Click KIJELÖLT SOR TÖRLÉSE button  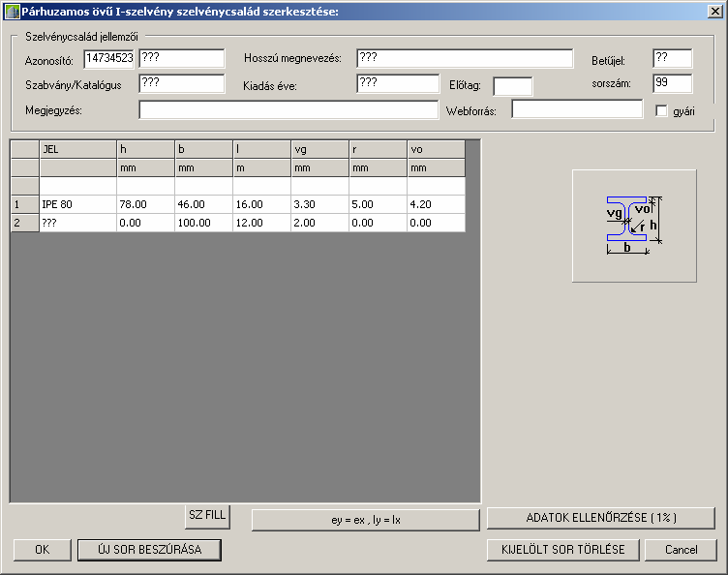(x=563, y=550)
